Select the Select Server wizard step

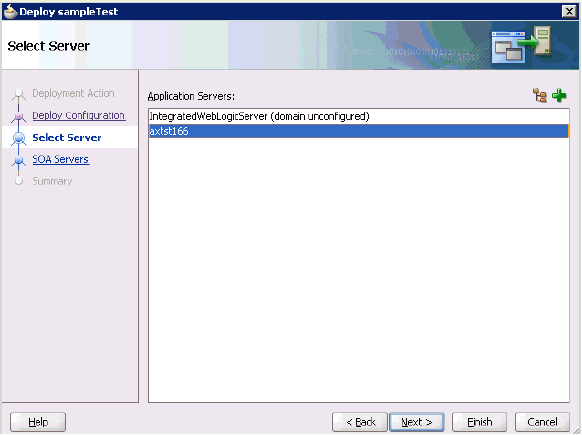click(67, 137)
